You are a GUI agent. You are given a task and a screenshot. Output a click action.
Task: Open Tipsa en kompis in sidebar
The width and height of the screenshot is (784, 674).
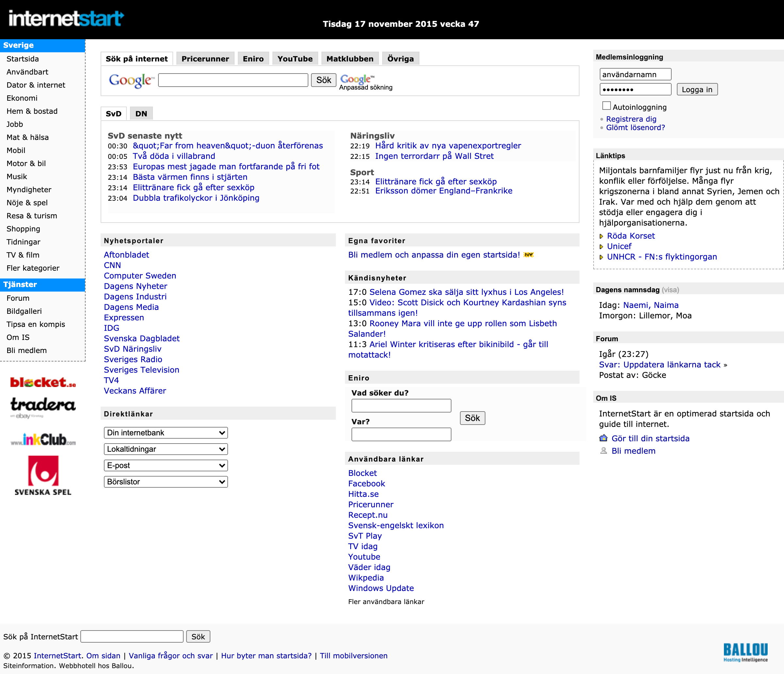[x=36, y=324]
